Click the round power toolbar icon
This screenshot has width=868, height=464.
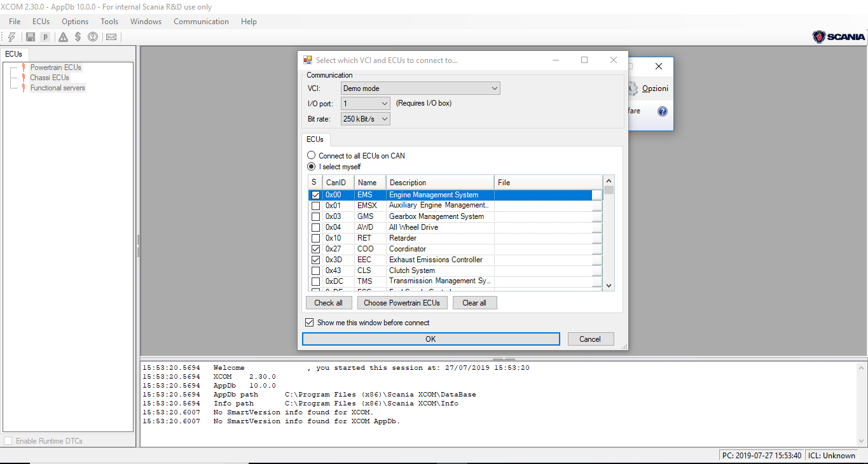click(x=93, y=37)
